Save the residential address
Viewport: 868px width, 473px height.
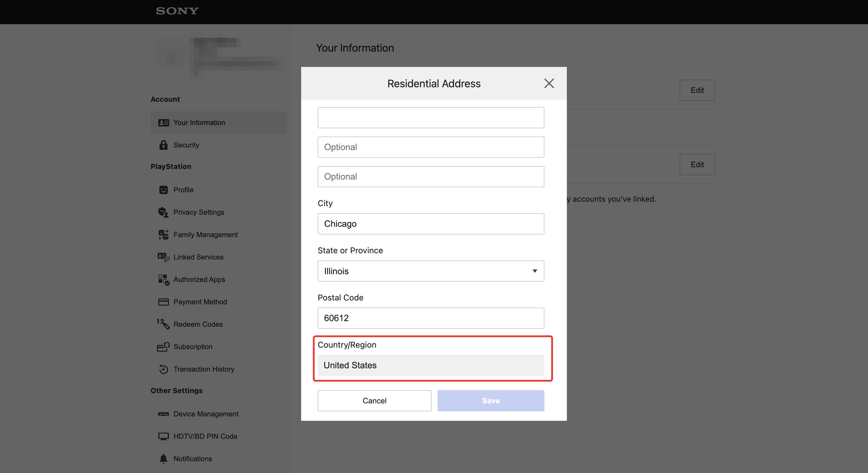(491, 401)
